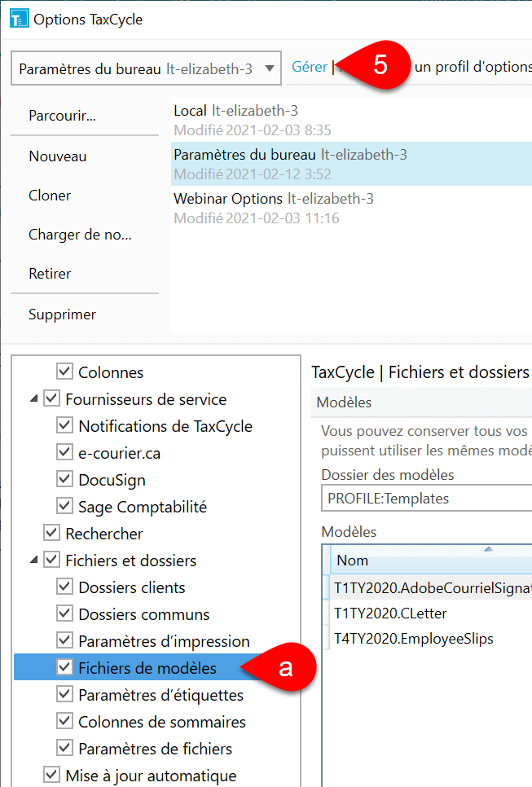Toggle the Paramètres de fichiers checkbox

click(64, 748)
